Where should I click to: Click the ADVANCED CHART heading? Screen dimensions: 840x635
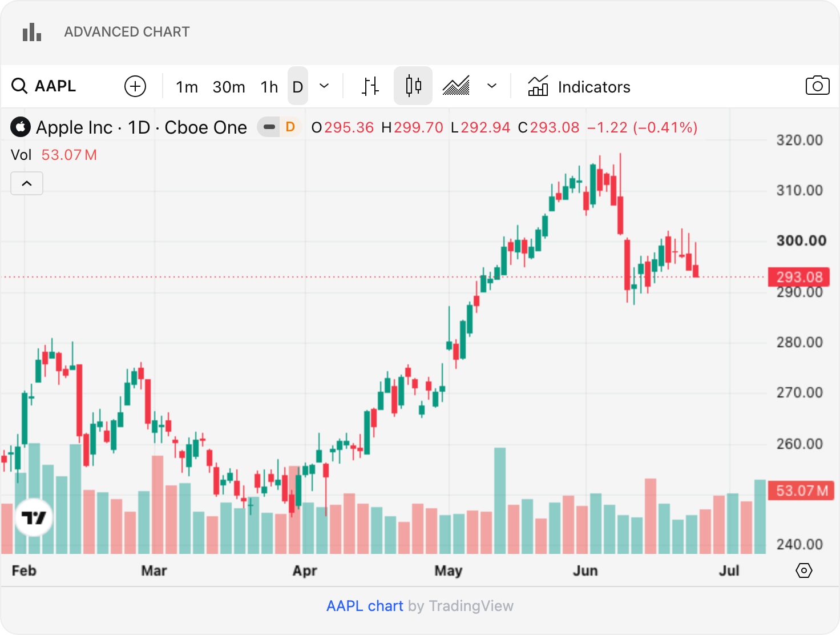(127, 32)
